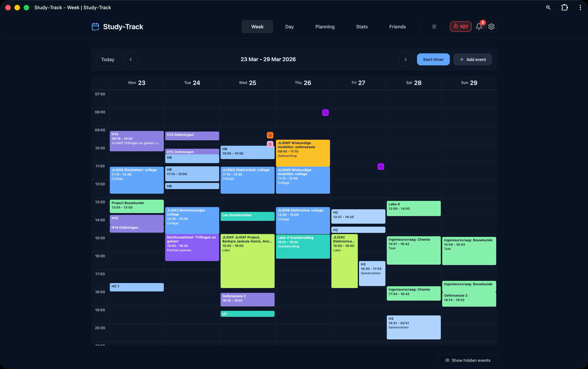588x369 pixels.
Task: Open the Labo 4 event at 13:09 on Saturday
Action: [x=414, y=208]
